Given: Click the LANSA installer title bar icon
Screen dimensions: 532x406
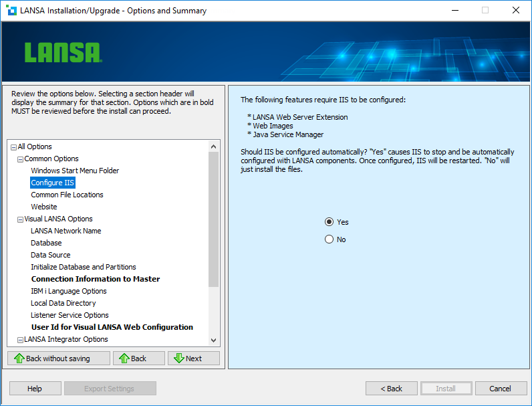Looking at the screenshot, I should (x=11, y=10).
